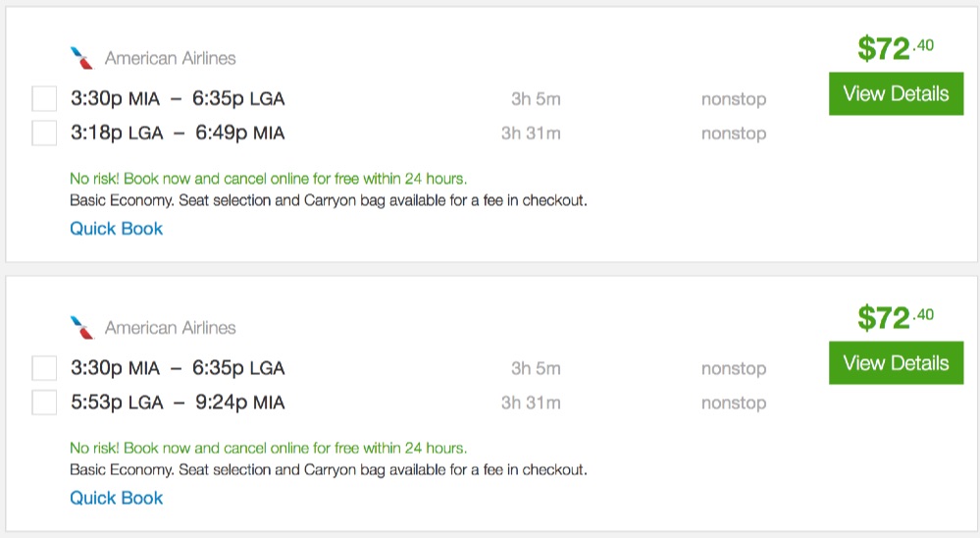This screenshot has height=538, width=980.
Task: Click the American Airlines logo in the first flight card
Action: coord(82,58)
